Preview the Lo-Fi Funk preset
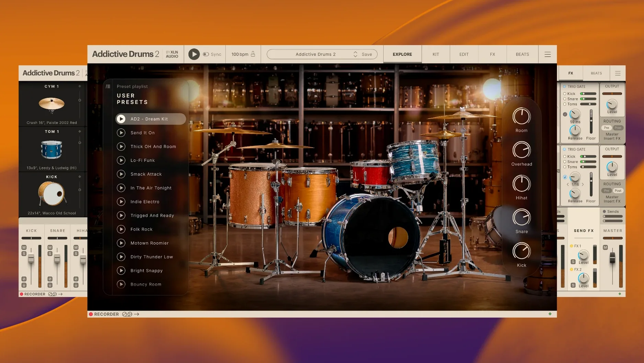The height and width of the screenshot is (363, 644). (121, 160)
